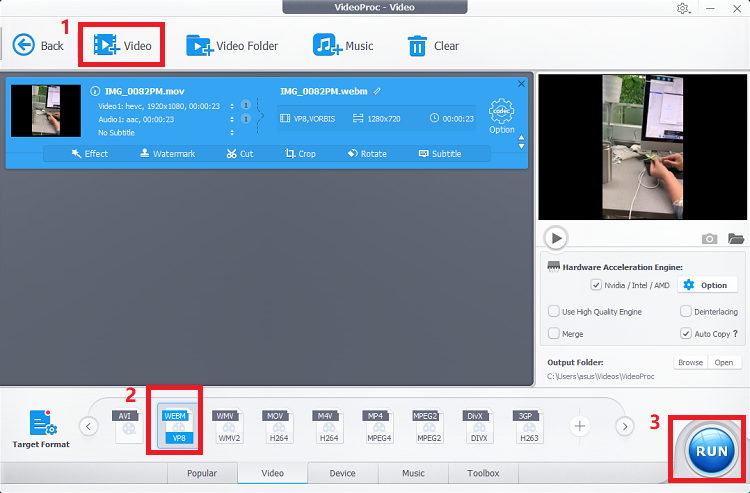This screenshot has height=493, width=750.
Task: Add a Music file
Action: pos(343,46)
